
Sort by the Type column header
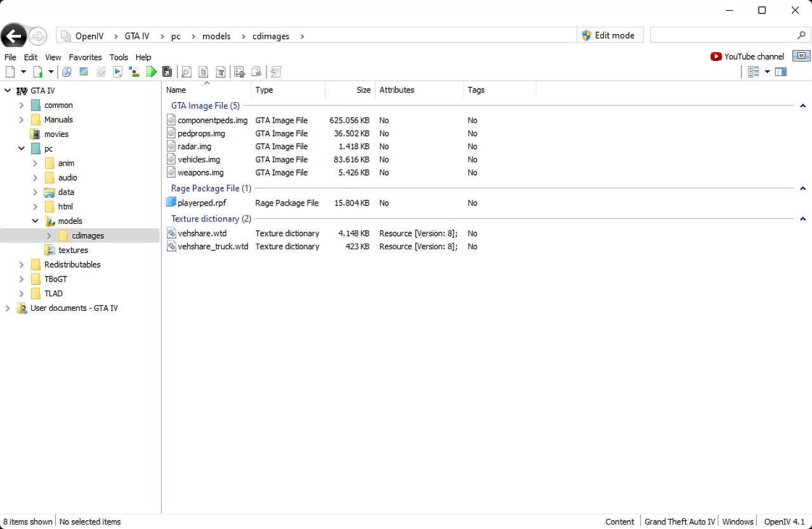click(289, 90)
